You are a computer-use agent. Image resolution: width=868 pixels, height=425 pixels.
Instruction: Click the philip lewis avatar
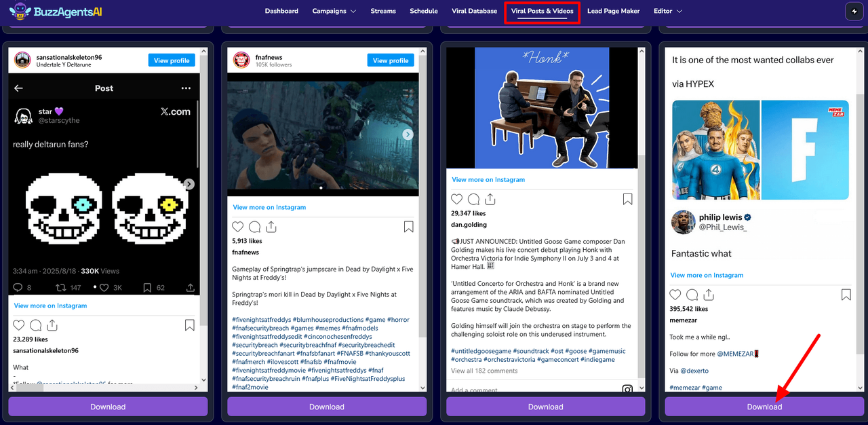pyautogui.click(x=683, y=222)
